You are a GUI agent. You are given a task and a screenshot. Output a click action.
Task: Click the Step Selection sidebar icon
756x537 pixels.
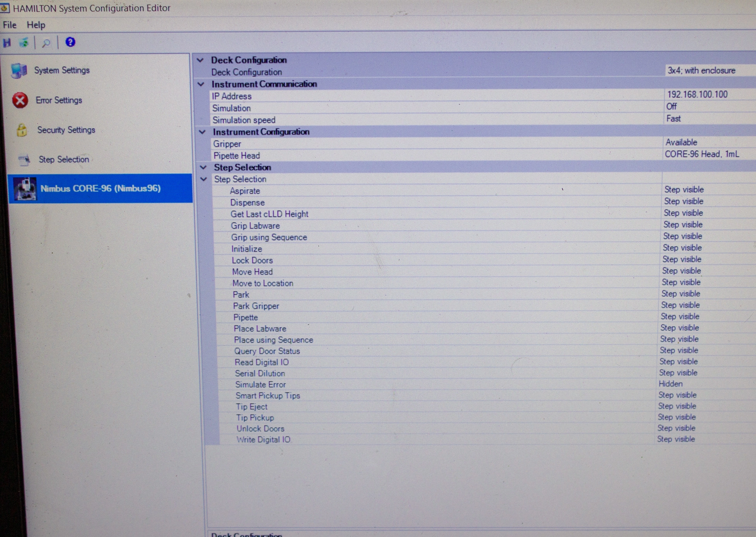pyautogui.click(x=24, y=160)
